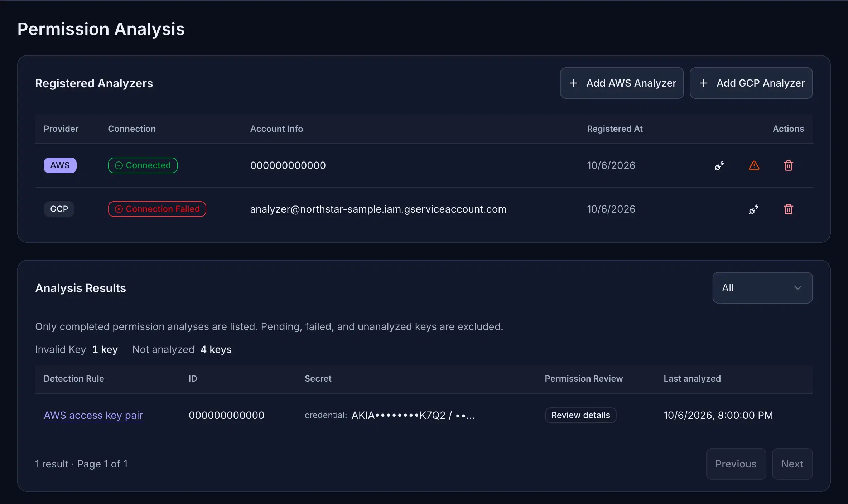Click the Registered At column header
The width and height of the screenshot is (848, 504).
click(x=615, y=129)
